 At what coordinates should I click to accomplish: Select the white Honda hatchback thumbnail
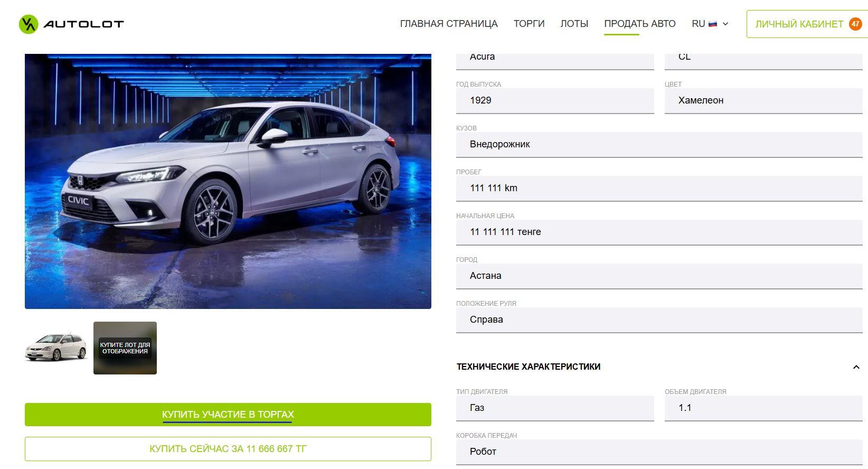[x=56, y=348]
